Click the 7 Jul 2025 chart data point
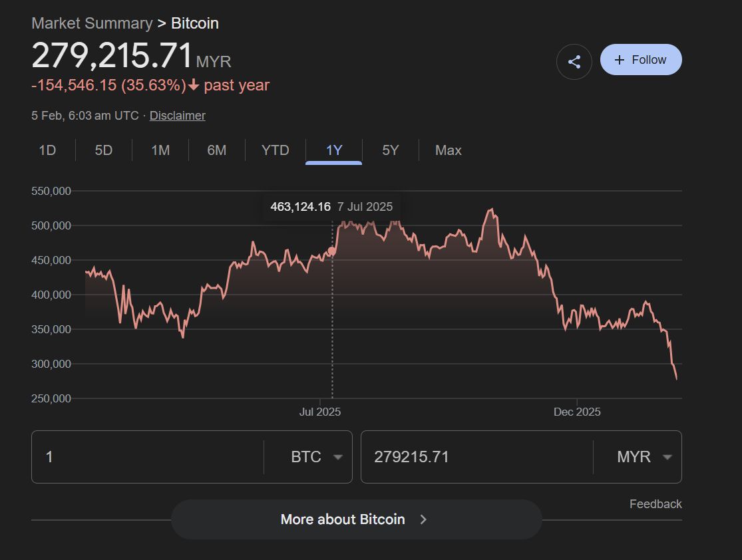Image resolution: width=742 pixels, height=560 pixels. click(x=332, y=251)
